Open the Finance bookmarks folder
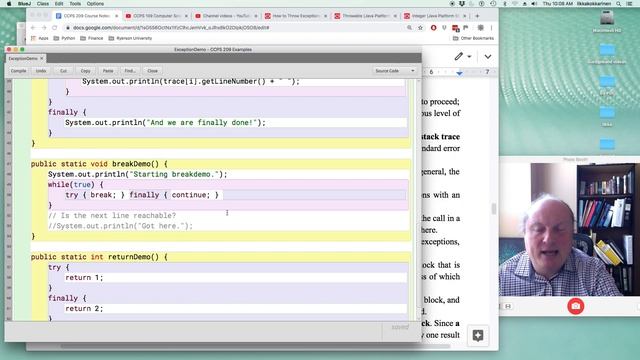 (92, 38)
